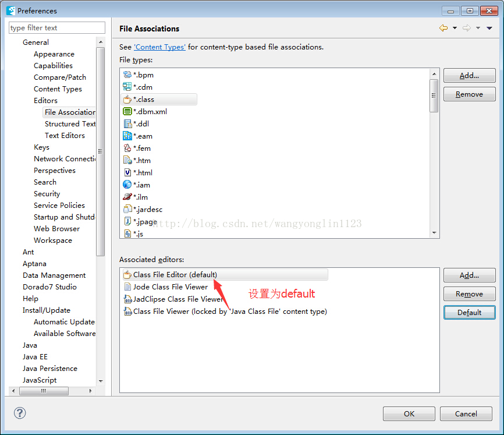Open the Workspace preference page
The height and width of the screenshot is (435, 504).
tap(53, 241)
